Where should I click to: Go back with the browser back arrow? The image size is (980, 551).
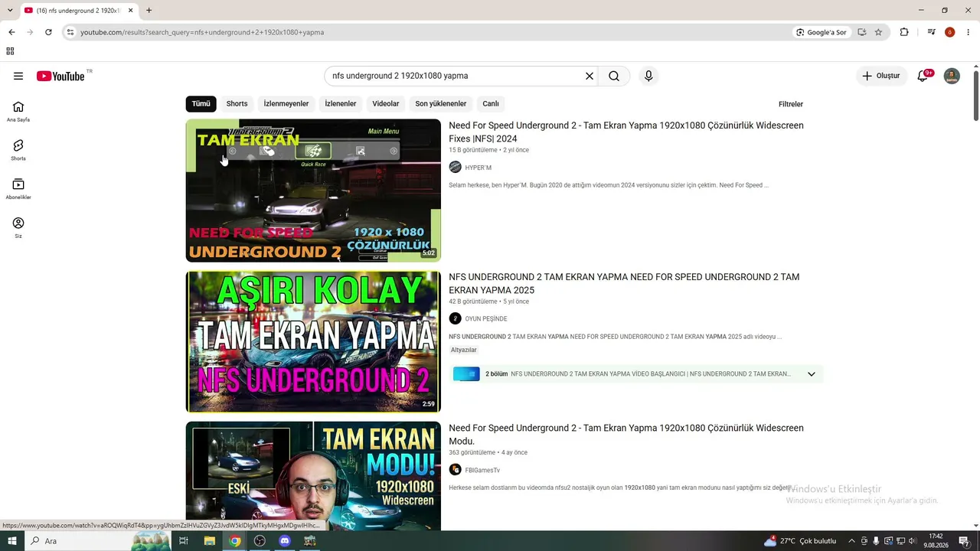pos(11,32)
